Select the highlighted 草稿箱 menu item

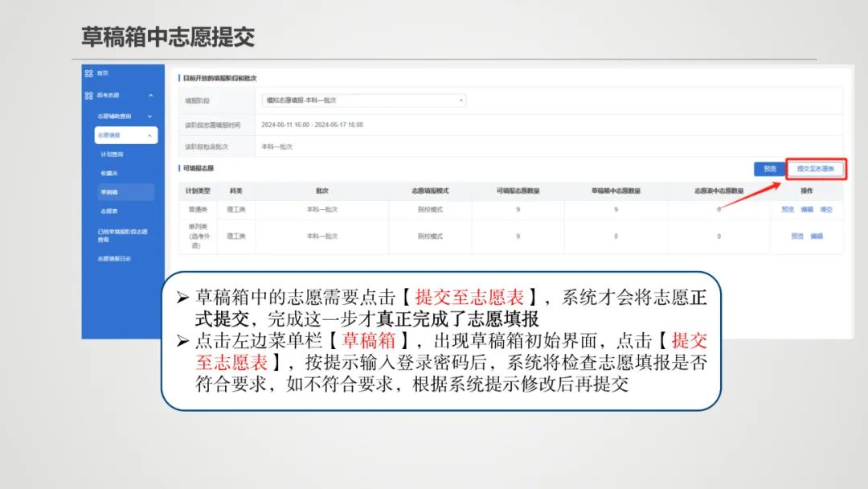point(110,191)
